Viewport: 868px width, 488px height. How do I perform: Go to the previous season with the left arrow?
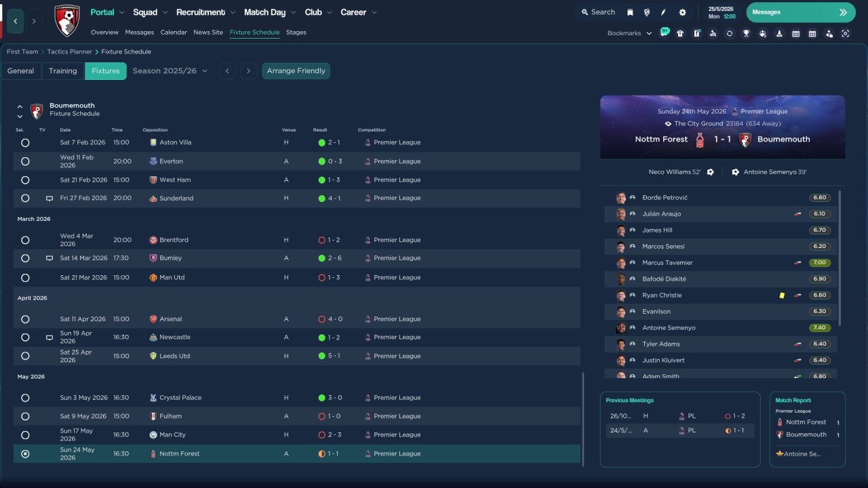pos(227,71)
